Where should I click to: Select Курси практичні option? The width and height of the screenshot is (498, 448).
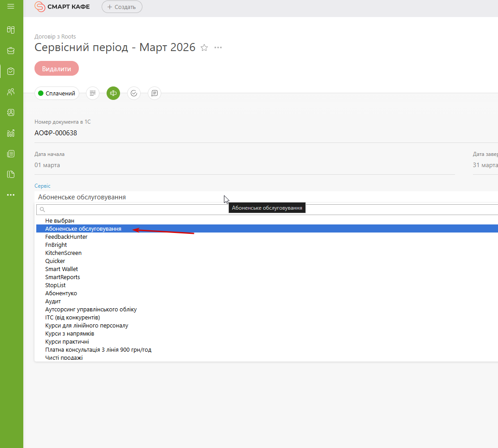point(267,341)
